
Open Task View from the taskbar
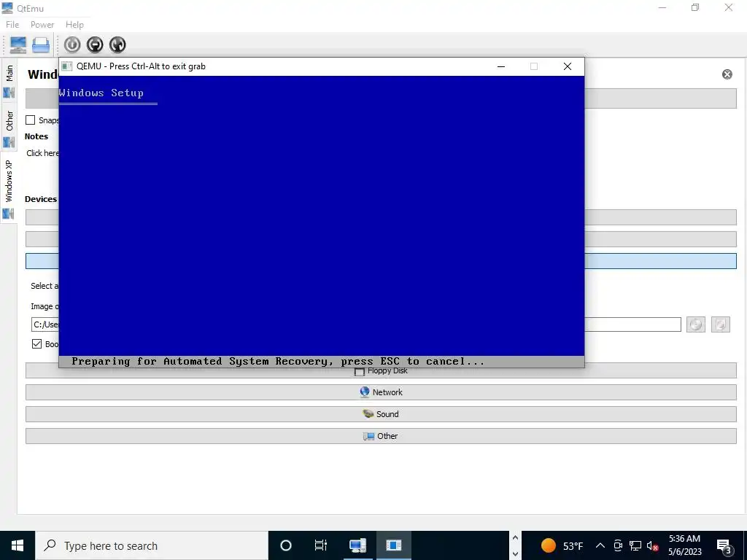pyautogui.click(x=321, y=545)
